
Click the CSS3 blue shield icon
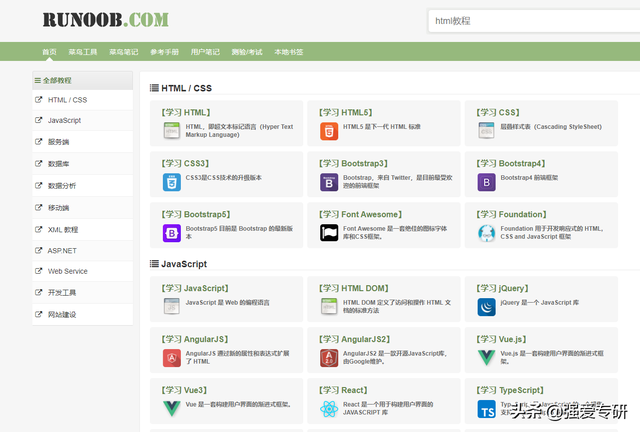(171, 182)
